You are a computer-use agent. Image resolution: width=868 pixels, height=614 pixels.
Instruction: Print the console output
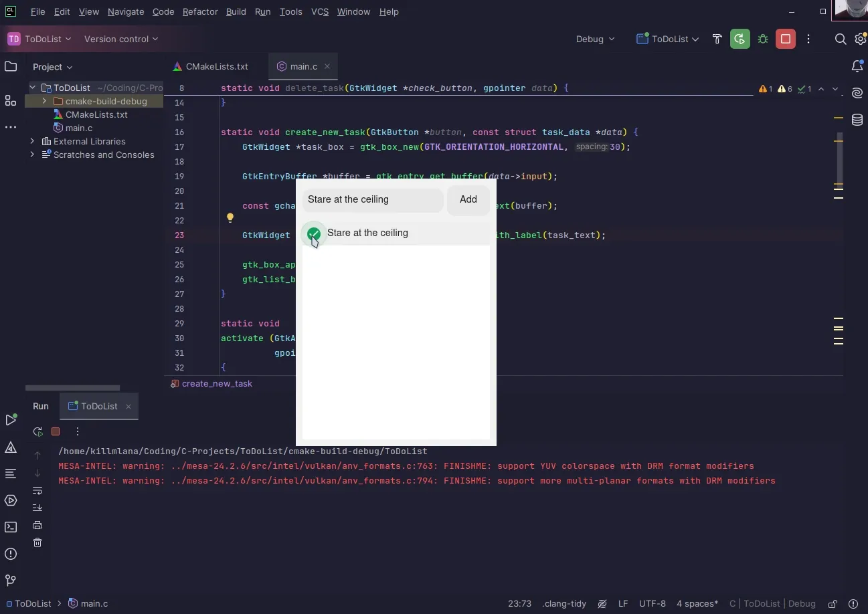pyautogui.click(x=37, y=525)
